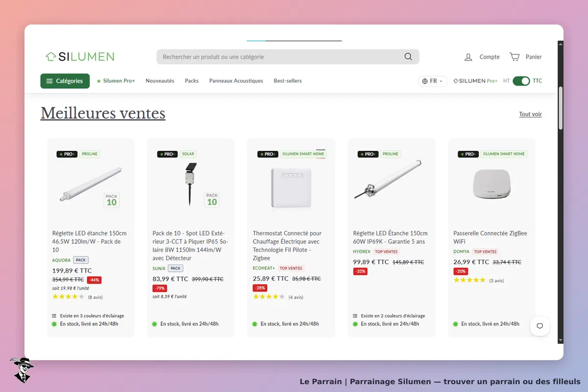The image size is (588, 392).
Task: Click the -44% discount badge
Action: pyautogui.click(x=94, y=280)
